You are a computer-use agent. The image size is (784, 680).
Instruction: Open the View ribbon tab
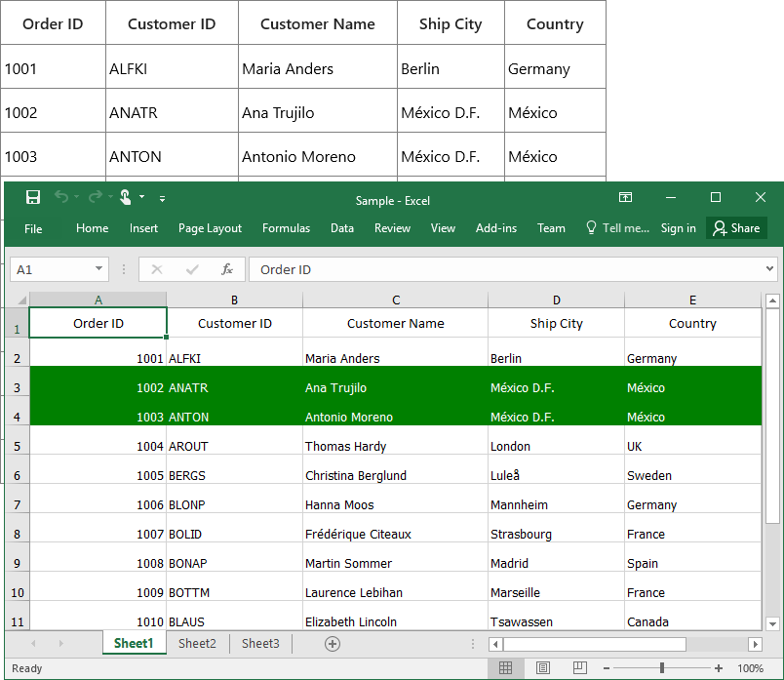pos(443,228)
